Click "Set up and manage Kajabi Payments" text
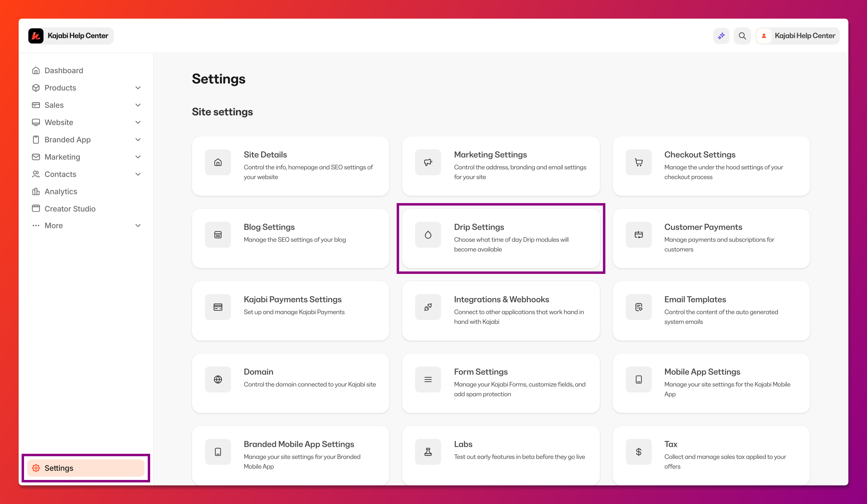Viewport: 867px width, 504px height. (294, 312)
